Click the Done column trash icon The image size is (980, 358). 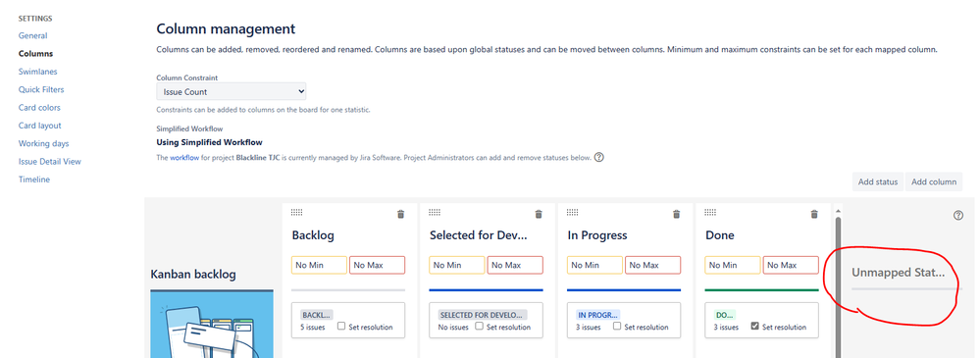(814, 214)
